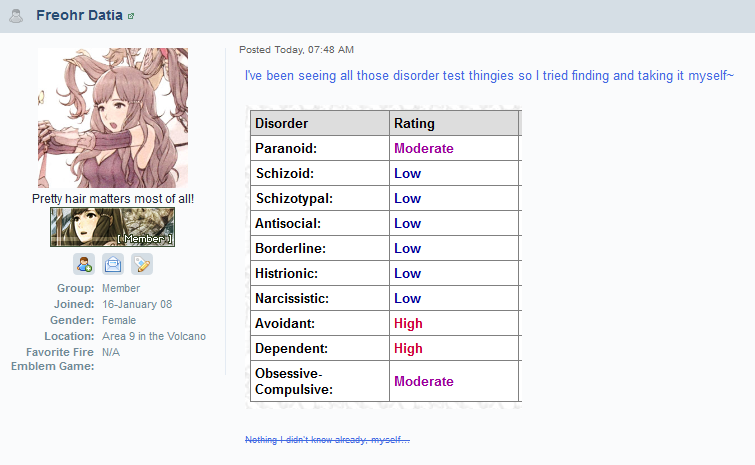The width and height of the screenshot is (755, 465).
Task: Click the send message envelope icon
Action: click(x=113, y=264)
